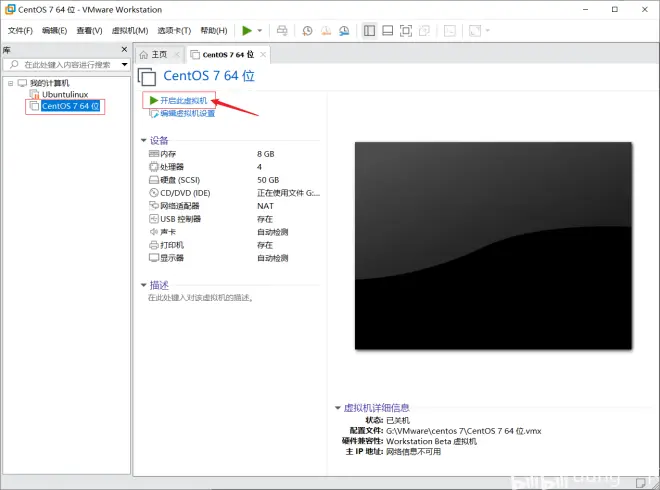Collapse the 虚拟机详细信息 section

pos(338,407)
